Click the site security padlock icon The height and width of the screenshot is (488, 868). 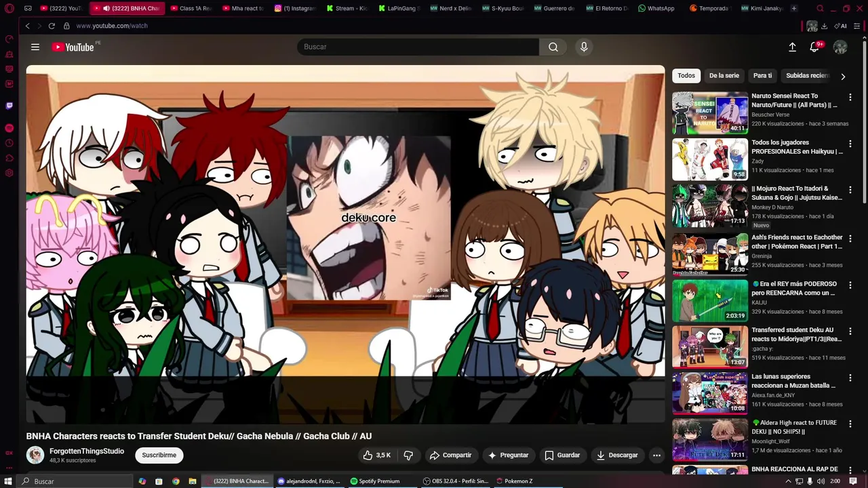66,26
